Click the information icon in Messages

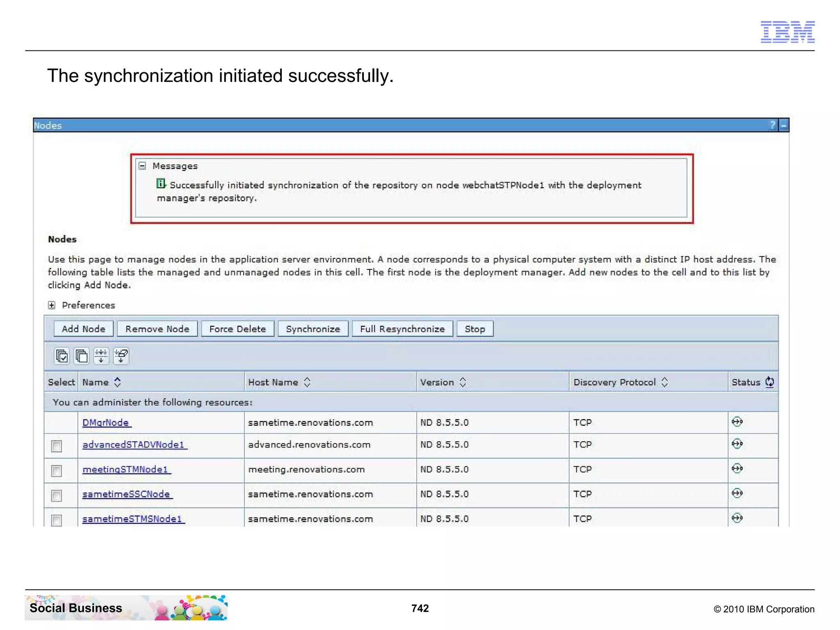[161, 183]
